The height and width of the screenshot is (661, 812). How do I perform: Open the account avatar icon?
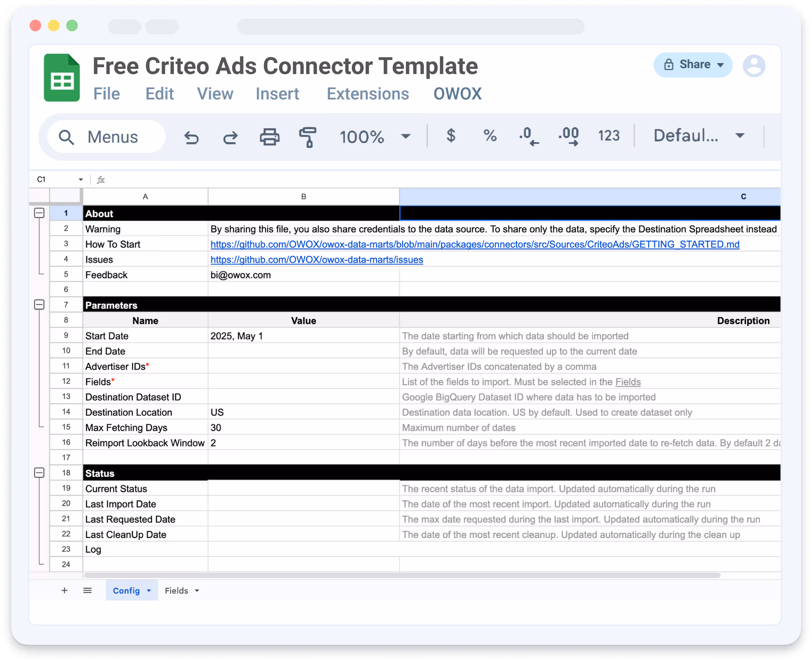click(x=754, y=66)
